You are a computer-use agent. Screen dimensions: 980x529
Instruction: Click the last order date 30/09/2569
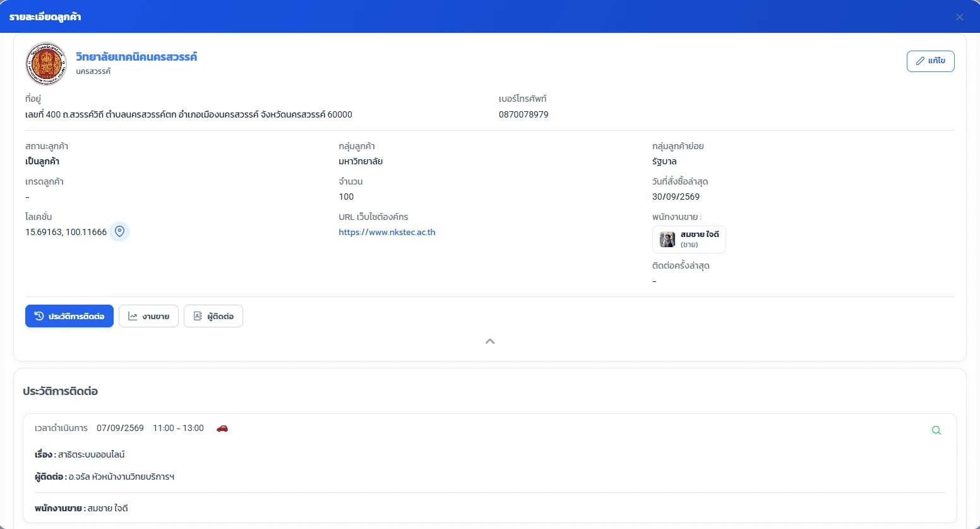(676, 197)
